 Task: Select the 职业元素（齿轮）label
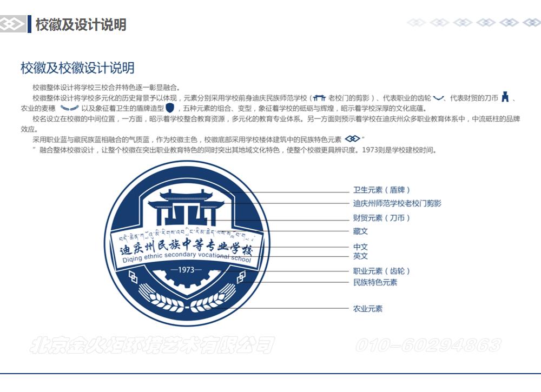coord(385,271)
